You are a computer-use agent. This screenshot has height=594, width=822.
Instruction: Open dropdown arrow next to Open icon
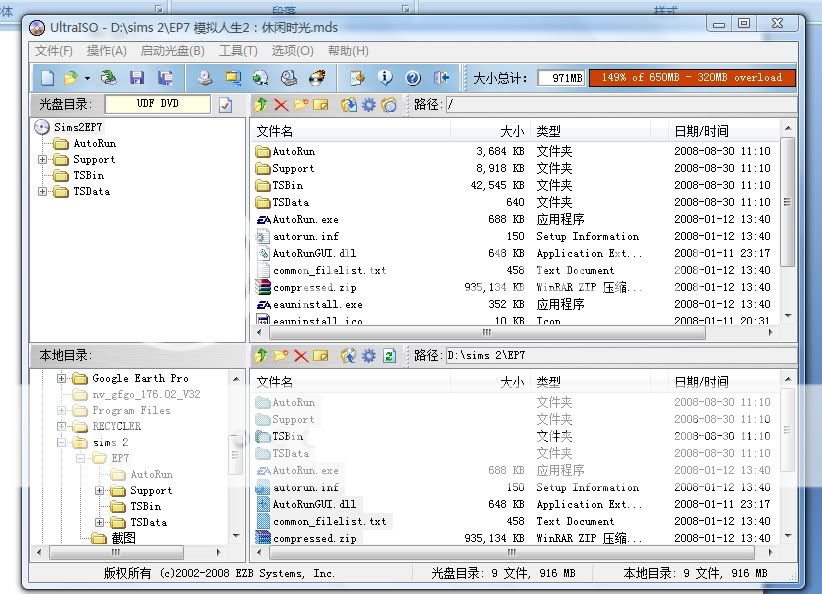(x=87, y=78)
